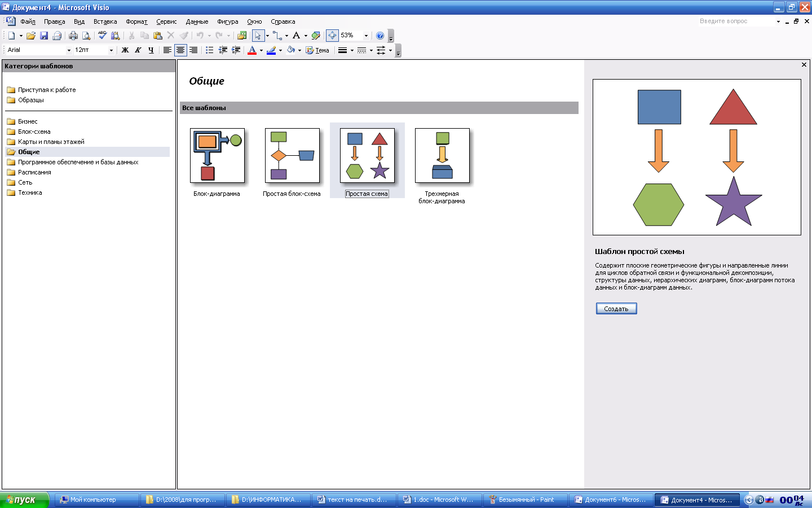
Task: Click the Тема (Theme) button
Action: point(317,50)
